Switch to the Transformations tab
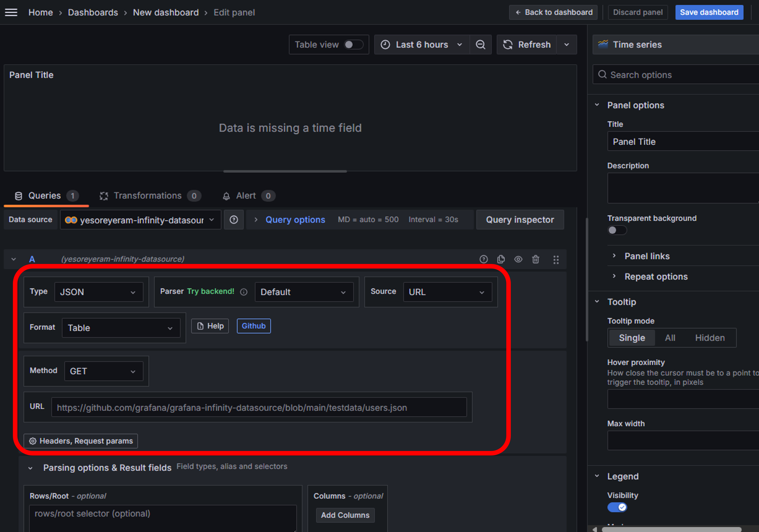 pyautogui.click(x=150, y=196)
